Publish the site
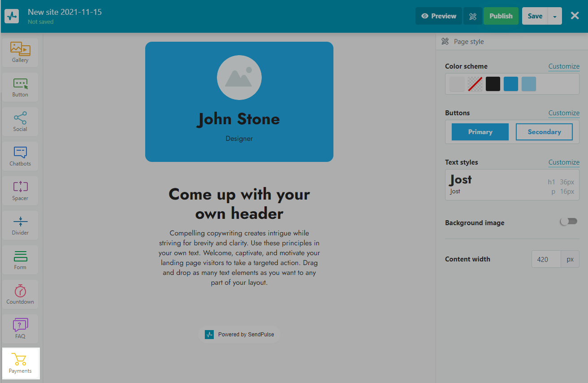Viewport: 588px width, 383px height. coord(501,16)
